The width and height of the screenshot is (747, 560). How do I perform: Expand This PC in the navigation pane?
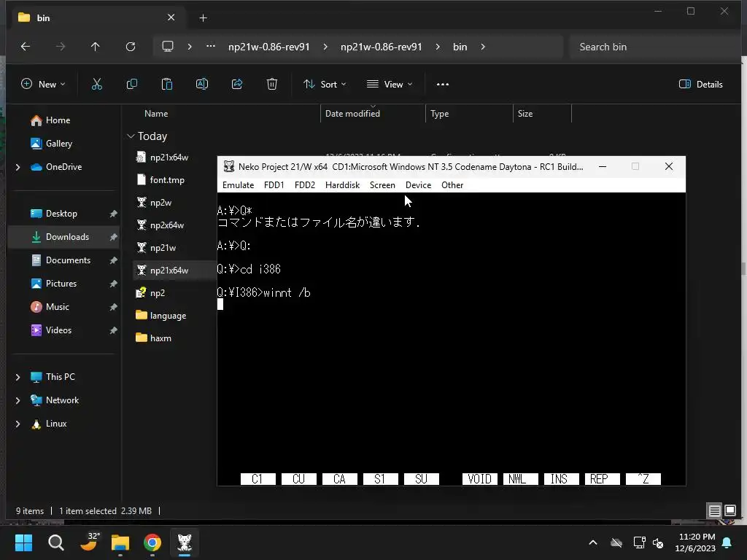(18, 377)
